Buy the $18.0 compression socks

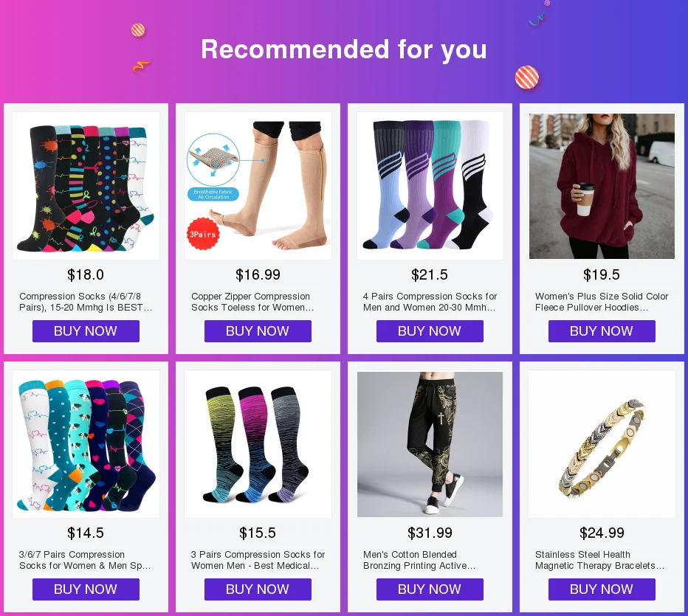pos(86,331)
